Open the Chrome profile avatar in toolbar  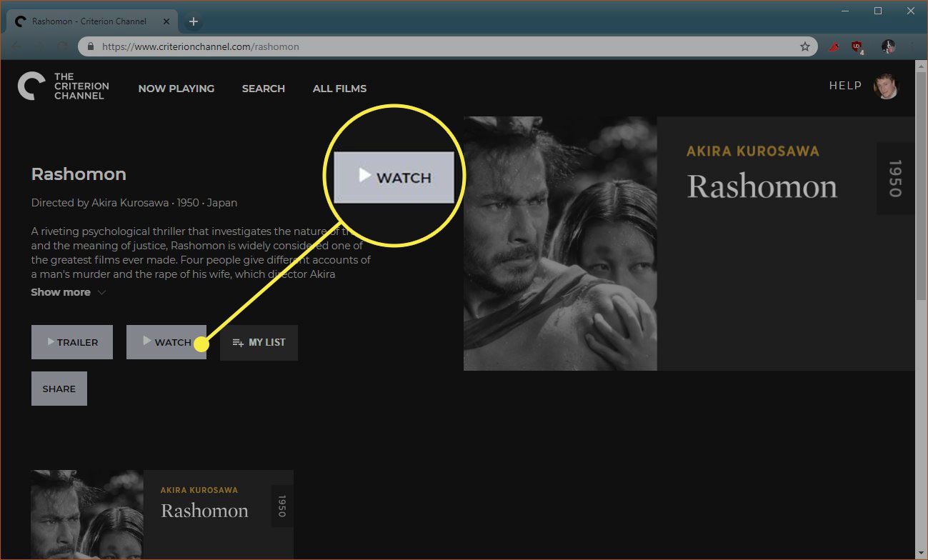tap(888, 46)
